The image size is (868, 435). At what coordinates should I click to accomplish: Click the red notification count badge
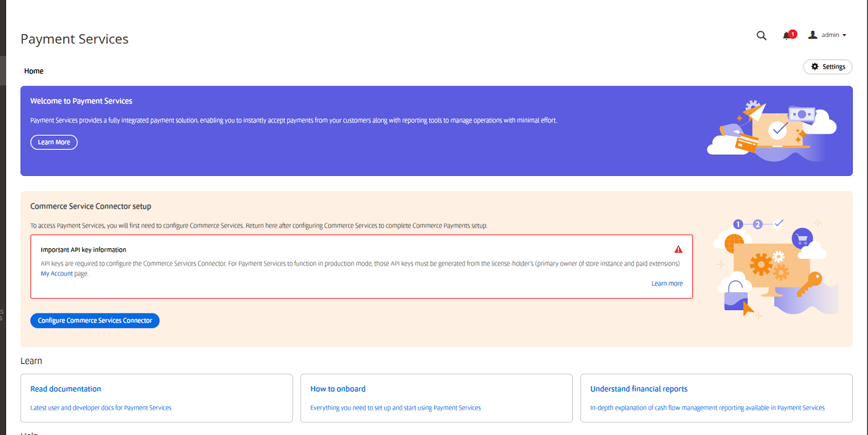(793, 34)
